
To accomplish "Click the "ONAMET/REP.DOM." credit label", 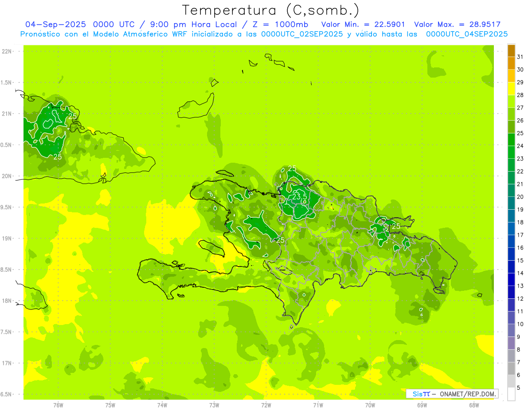I will tap(467, 394).
